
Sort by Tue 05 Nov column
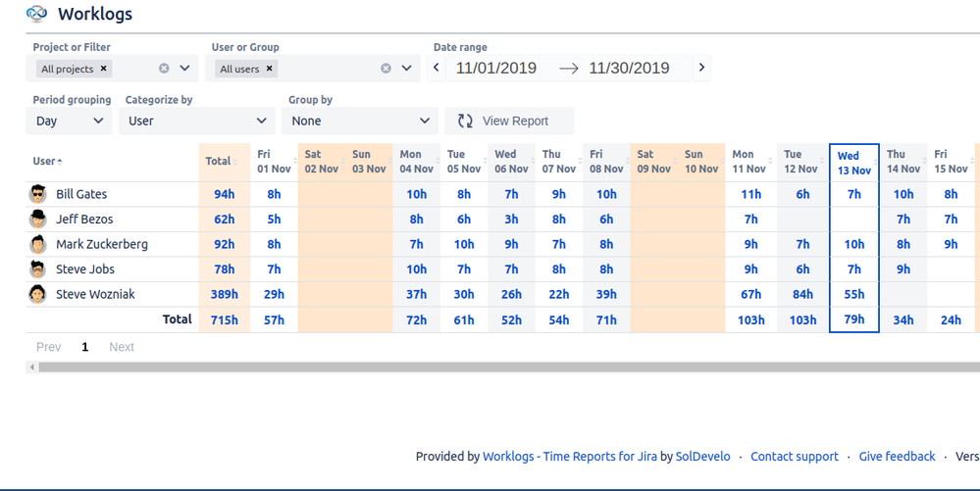click(x=464, y=161)
